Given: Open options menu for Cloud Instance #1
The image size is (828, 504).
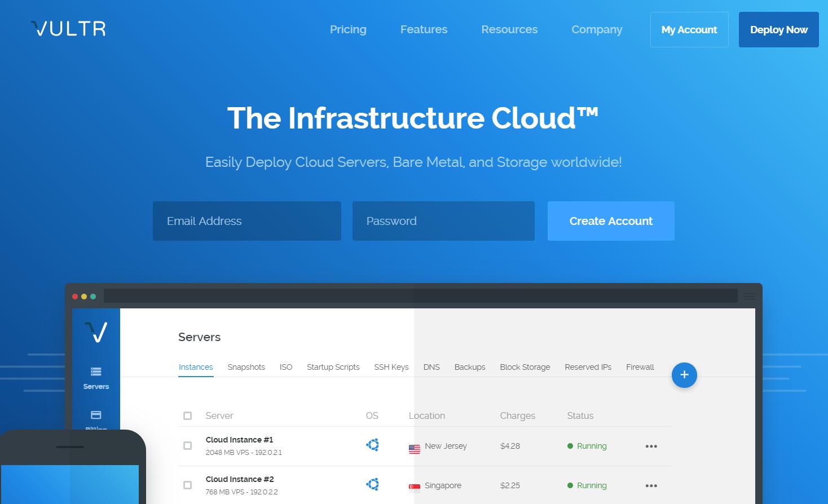Looking at the screenshot, I should [x=651, y=446].
